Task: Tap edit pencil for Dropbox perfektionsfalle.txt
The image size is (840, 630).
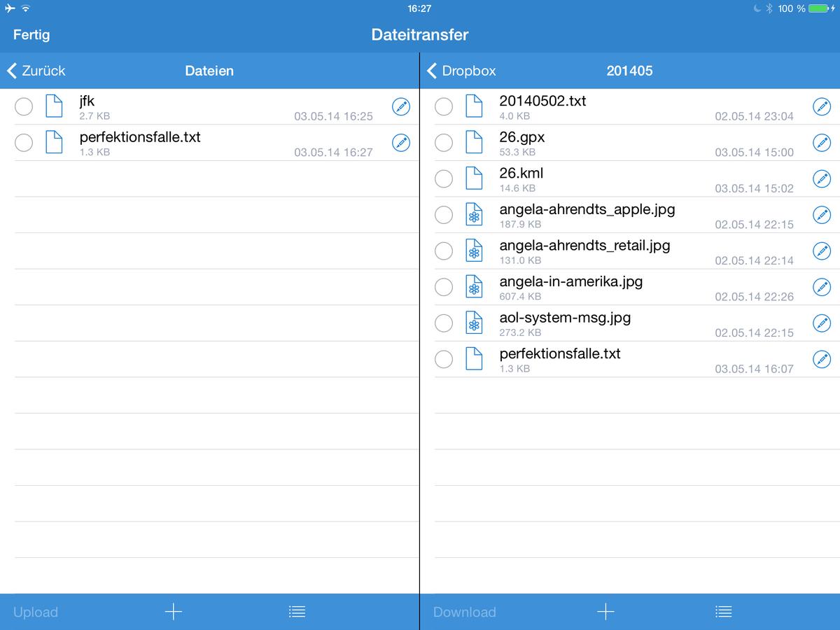Action: 822,359
